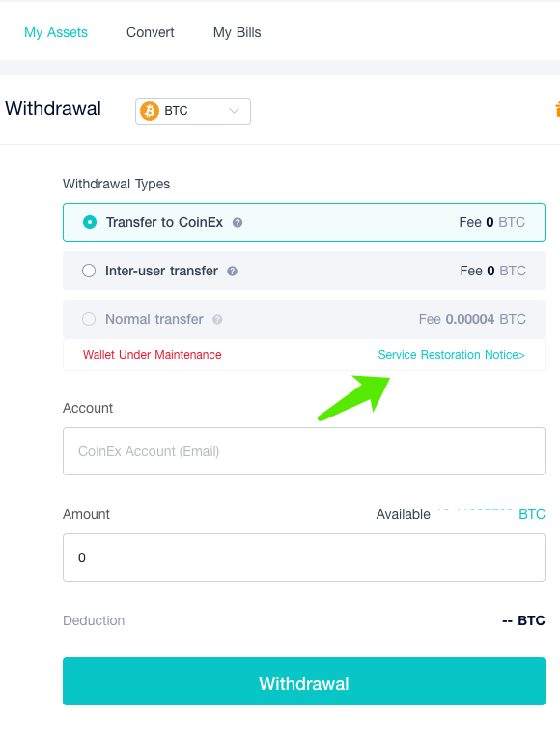Open Service Restoration Notice link
Image resolution: width=560 pixels, height=747 pixels.
click(452, 355)
